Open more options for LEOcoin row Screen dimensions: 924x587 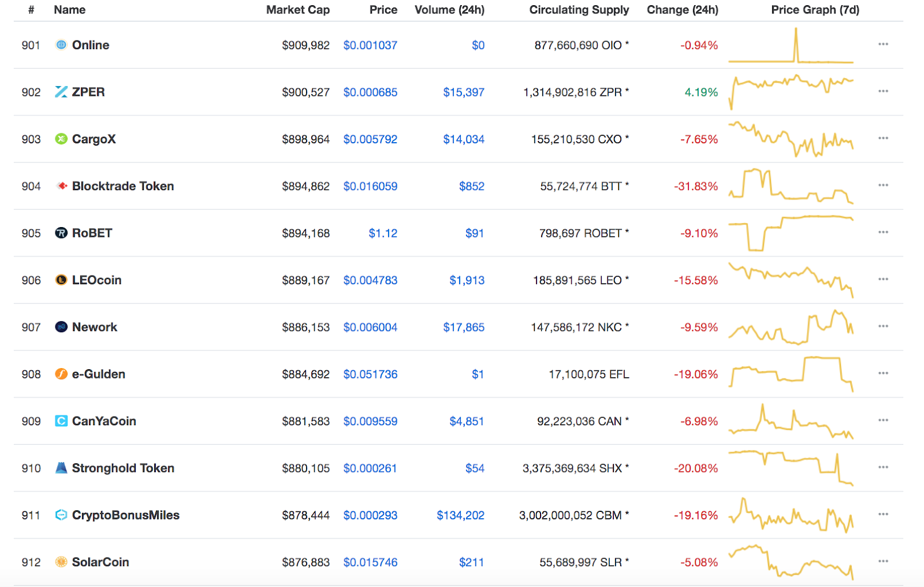[x=883, y=279]
